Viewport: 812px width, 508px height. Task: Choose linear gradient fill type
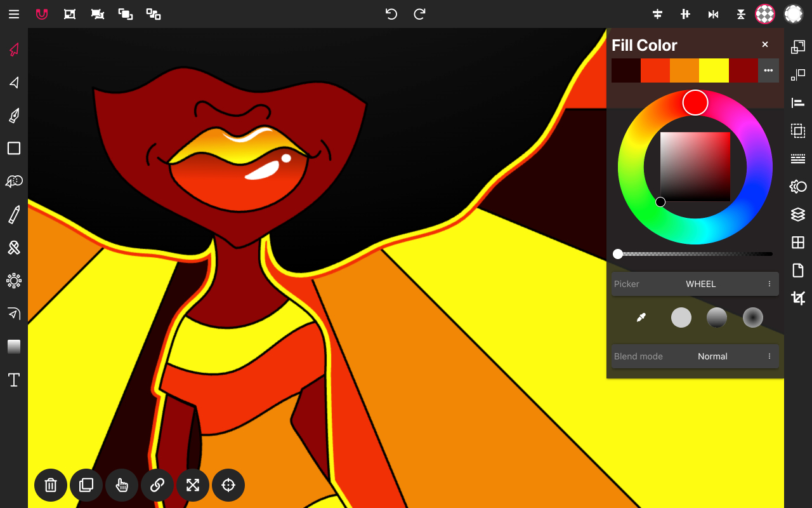click(717, 317)
